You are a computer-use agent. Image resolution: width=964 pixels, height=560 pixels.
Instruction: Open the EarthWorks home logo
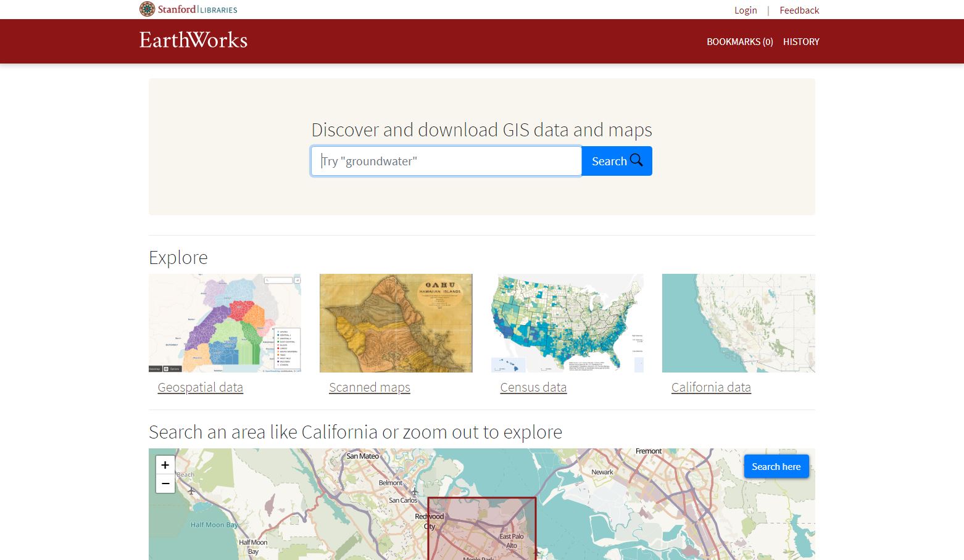[193, 41]
